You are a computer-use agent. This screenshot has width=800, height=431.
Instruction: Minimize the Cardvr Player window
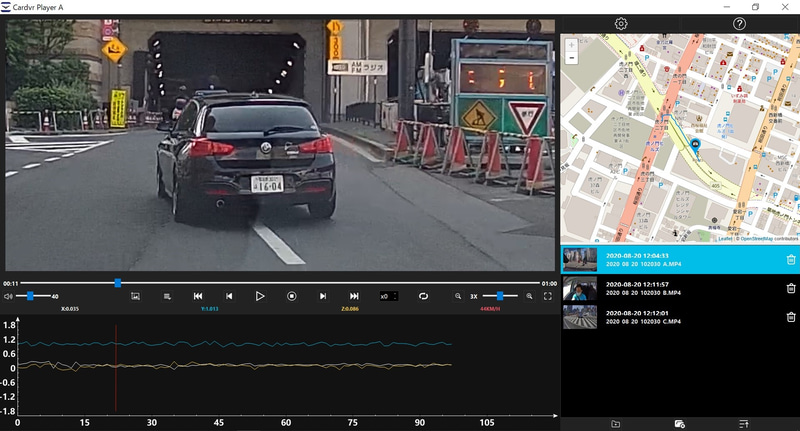(727, 7)
